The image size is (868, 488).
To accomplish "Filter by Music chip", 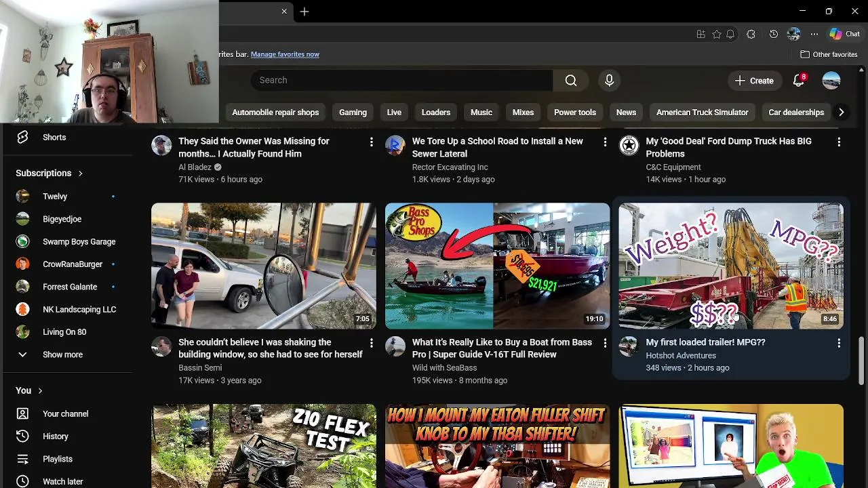I will [x=481, y=113].
